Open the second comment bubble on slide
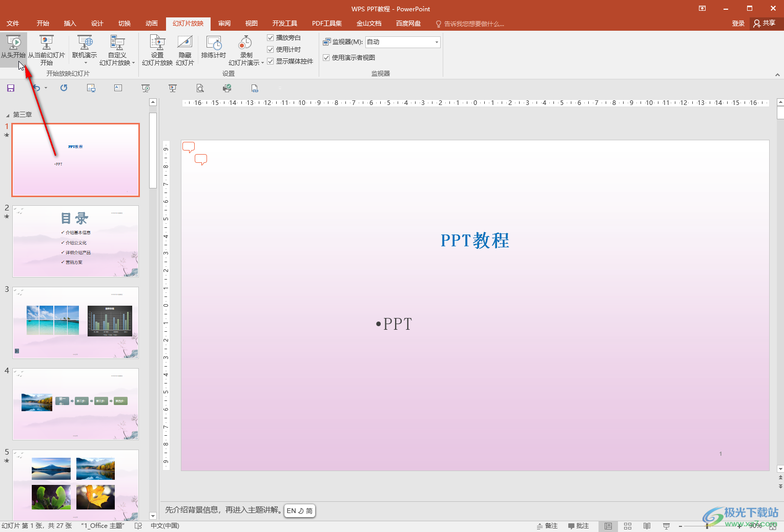This screenshot has width=784, height=532. click(201, 160)
